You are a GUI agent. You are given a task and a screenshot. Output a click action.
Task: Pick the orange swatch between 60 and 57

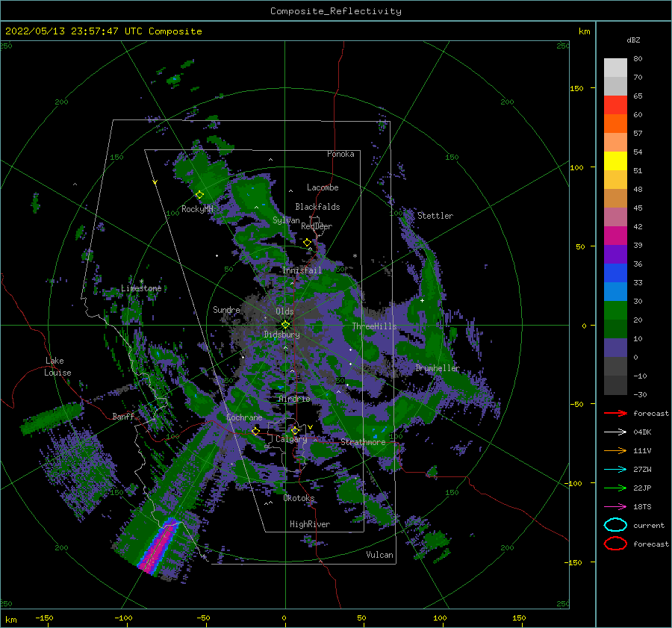pos(615,123)
